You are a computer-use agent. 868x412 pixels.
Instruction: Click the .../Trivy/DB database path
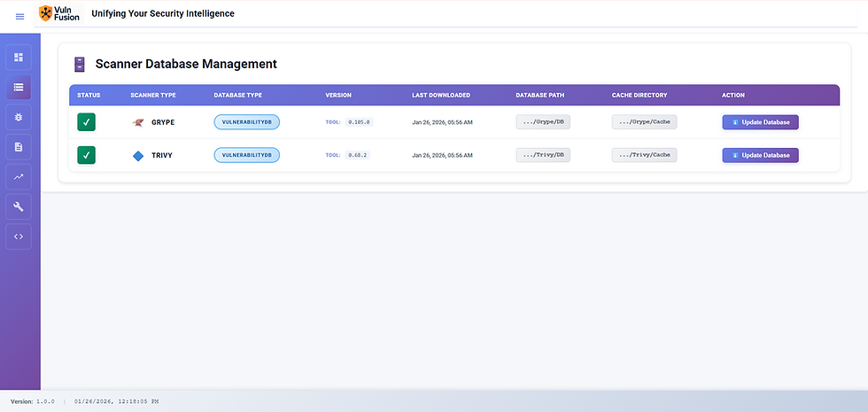pos(543,155)
